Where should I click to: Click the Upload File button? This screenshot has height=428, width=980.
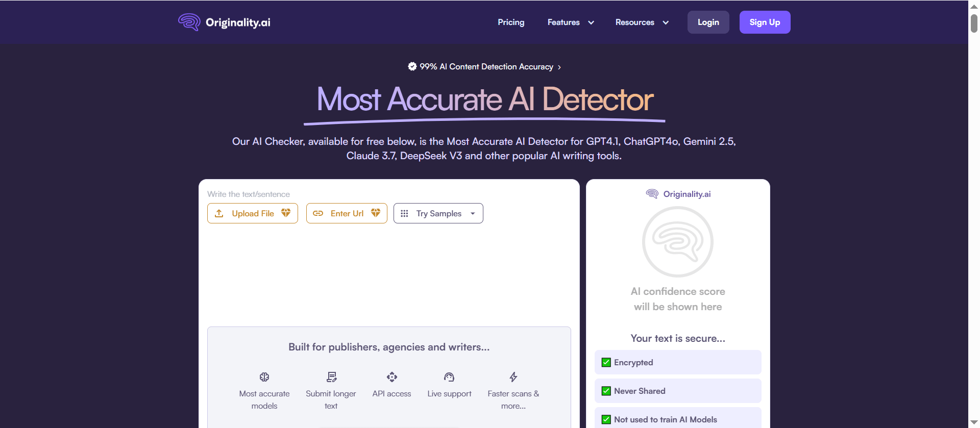coord(253,213)
